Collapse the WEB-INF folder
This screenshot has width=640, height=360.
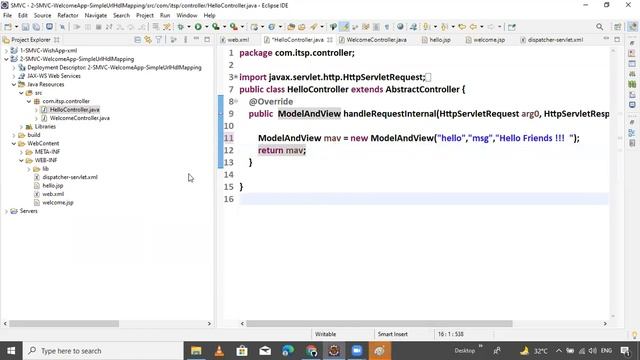click(x=21, y=160)
